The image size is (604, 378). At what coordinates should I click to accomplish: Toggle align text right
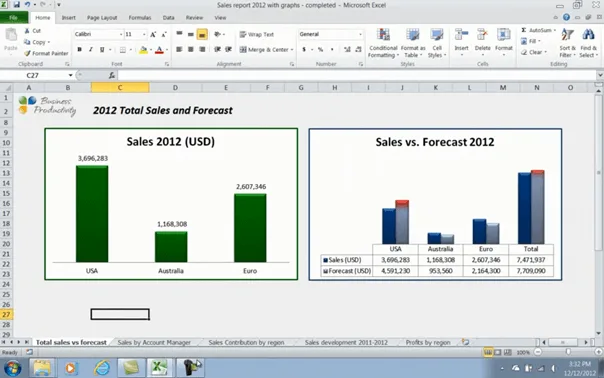[202, 49]
